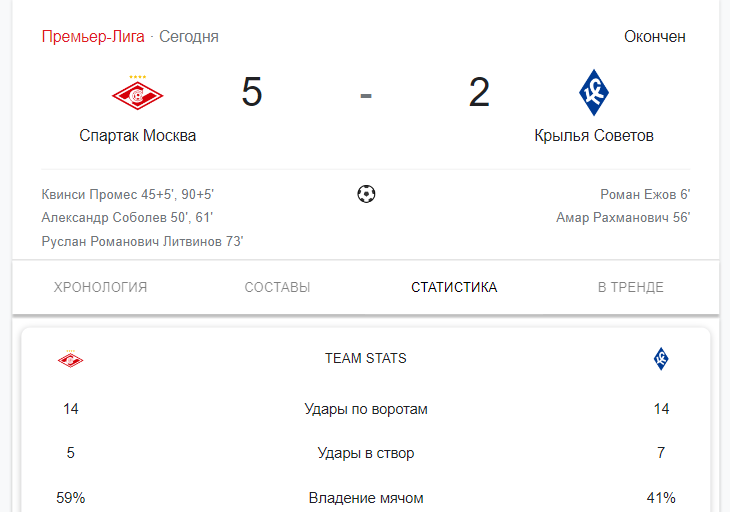Image resolution: width=730 pixels, height=512 pixels.
Task: Click Krylia Sovetov's score number 2
Action: (479, 92)
